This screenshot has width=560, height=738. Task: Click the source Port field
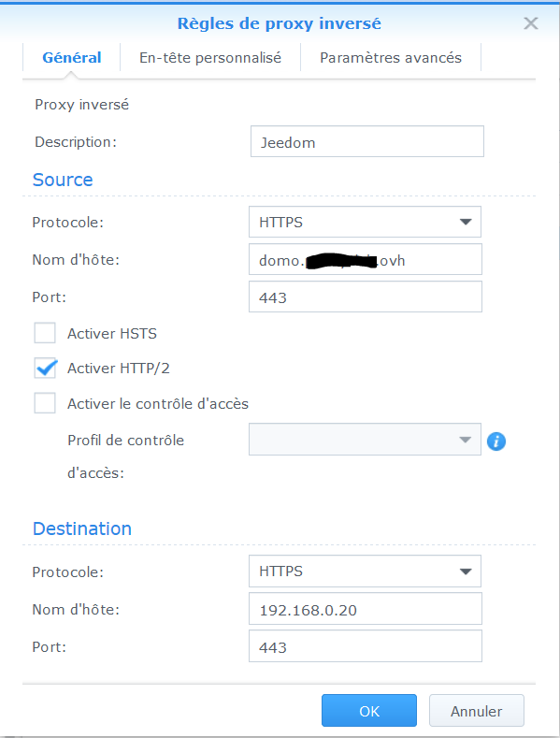366,297
